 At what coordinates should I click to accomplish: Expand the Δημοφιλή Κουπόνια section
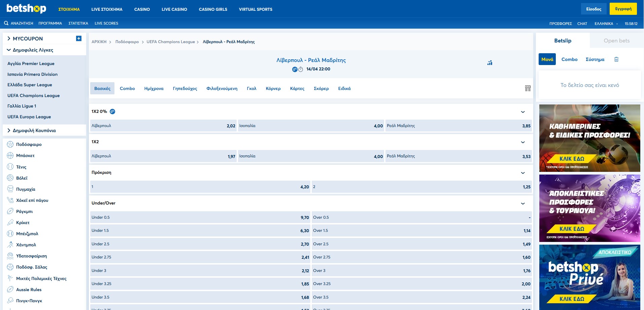(x=34, y=130)
